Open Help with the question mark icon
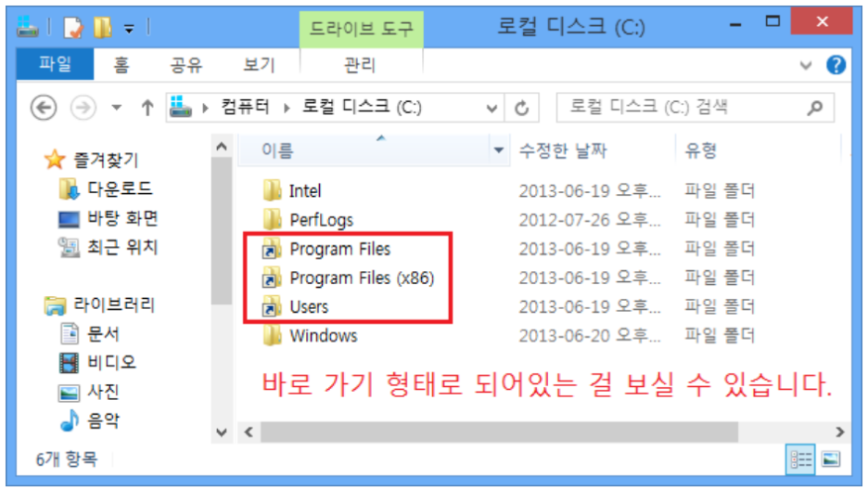The image size is (868, 491). (x=836, y=65)
